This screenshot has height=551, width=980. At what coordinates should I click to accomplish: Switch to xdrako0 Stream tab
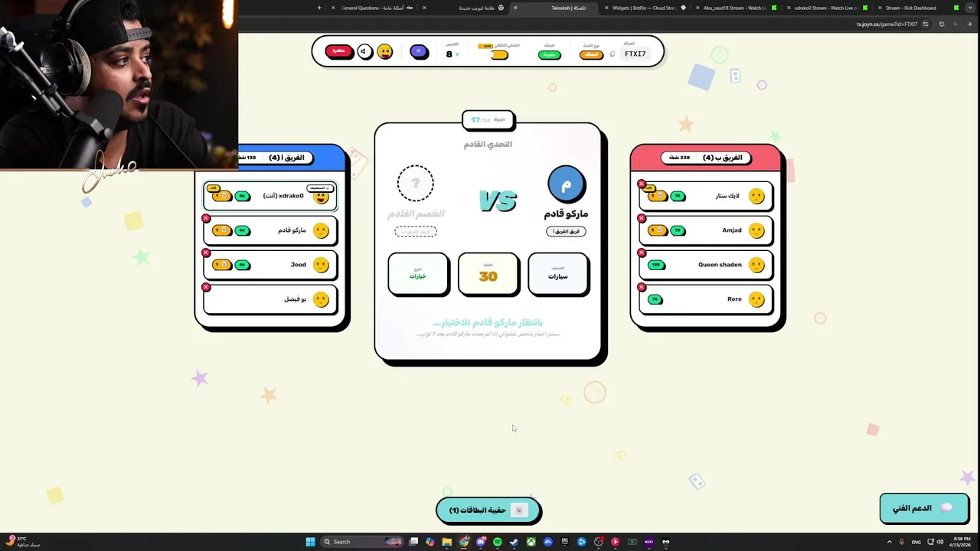coord(826,8)
